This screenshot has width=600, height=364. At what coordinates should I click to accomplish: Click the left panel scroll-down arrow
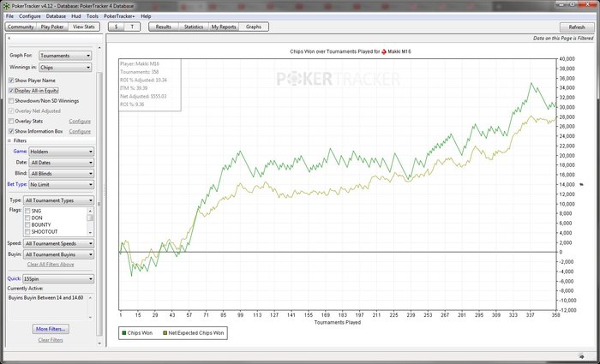99,343
